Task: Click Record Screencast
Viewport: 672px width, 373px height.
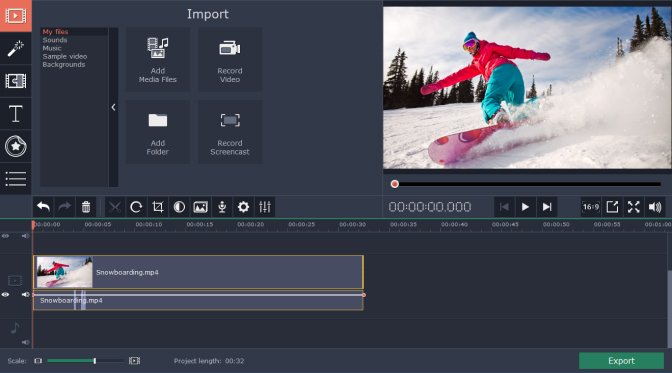Action: (x=230, y=132)
